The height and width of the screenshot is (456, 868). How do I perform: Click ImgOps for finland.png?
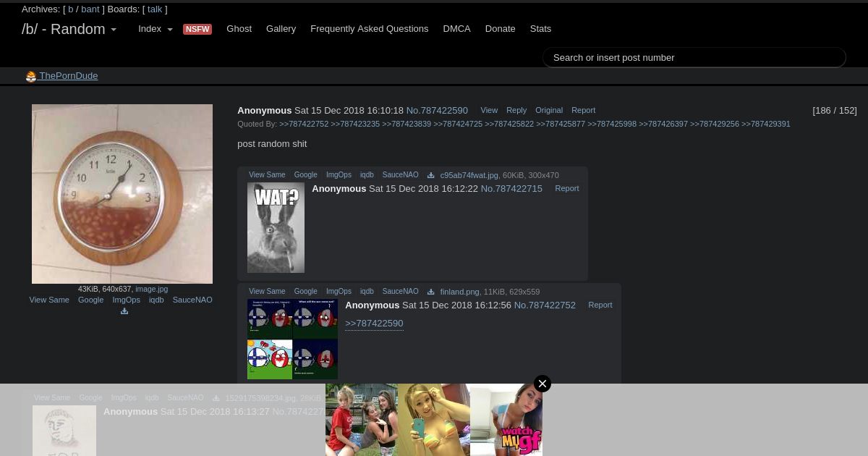339,291
